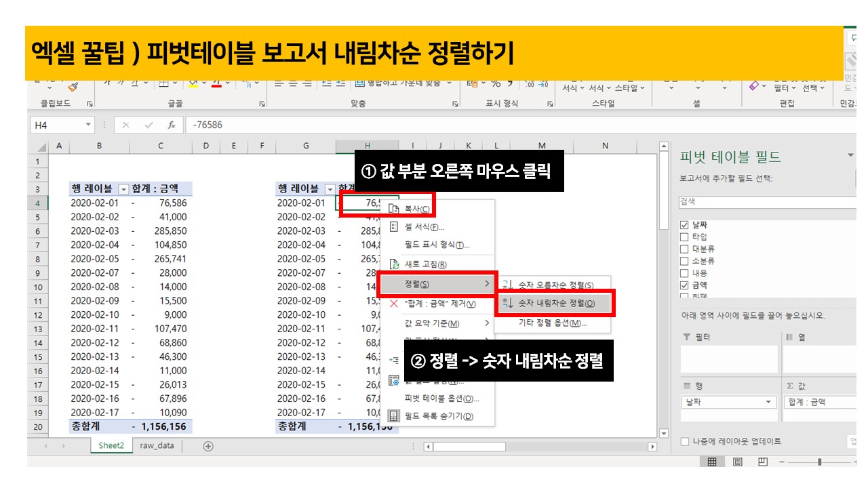This screenshot has width=868, height=488.
Task: Click the zoom slider handle
Action: [820, 462]
